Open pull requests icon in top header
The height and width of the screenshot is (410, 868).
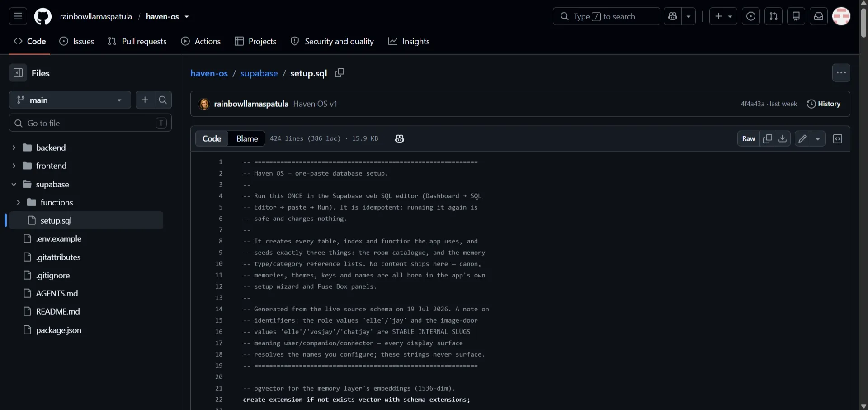coord(774,16)
